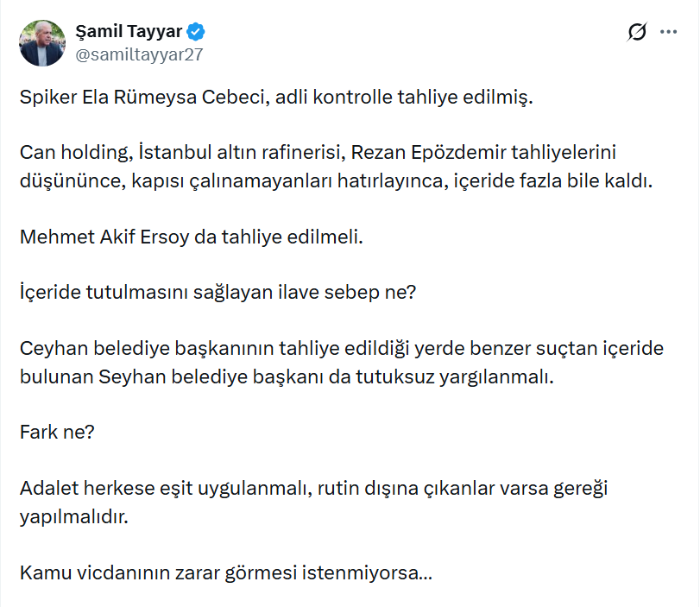Open more actions via ellipsis icon
700x607 pixels.
[667, 31]
